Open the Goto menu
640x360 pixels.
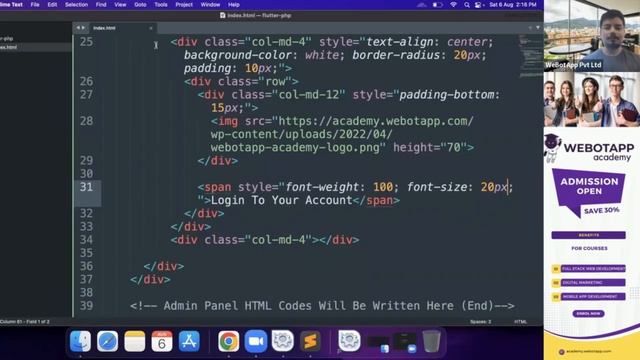(140, 5)
